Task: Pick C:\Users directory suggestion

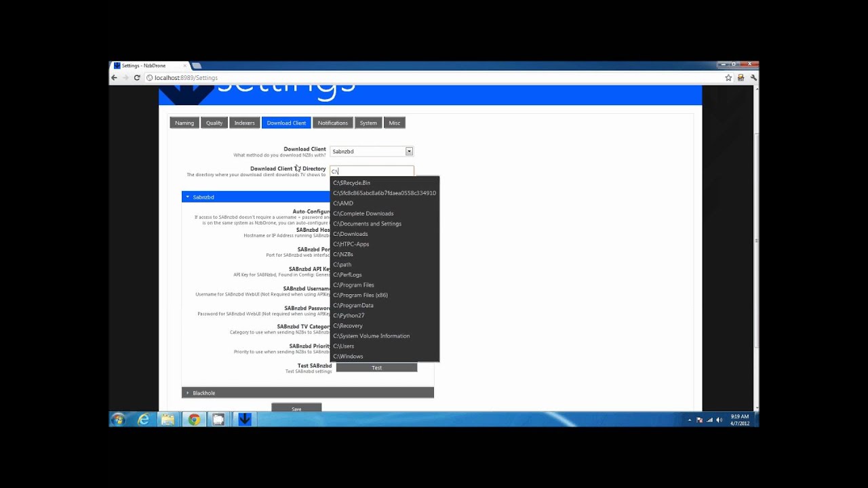Action: coord(384,346)
